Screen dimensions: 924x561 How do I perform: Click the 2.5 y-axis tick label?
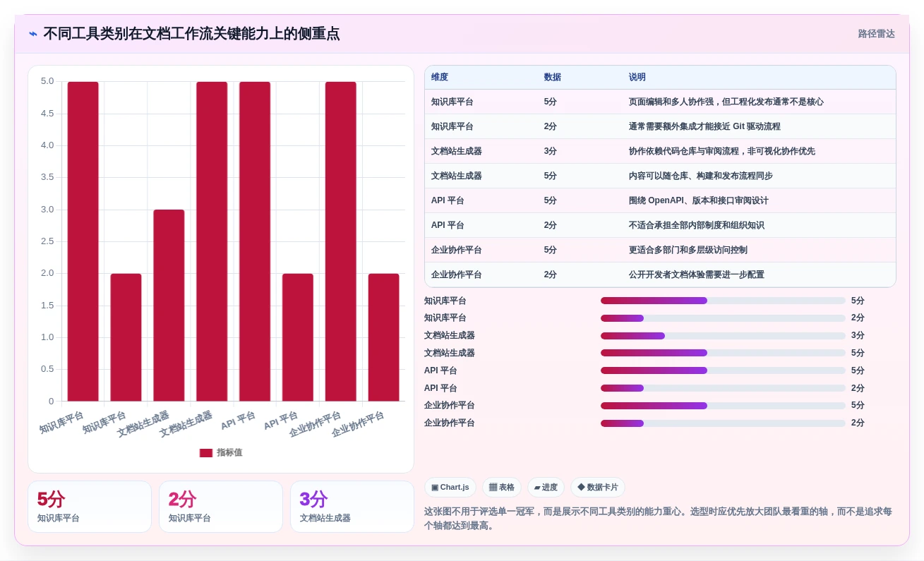click(47, 241)
